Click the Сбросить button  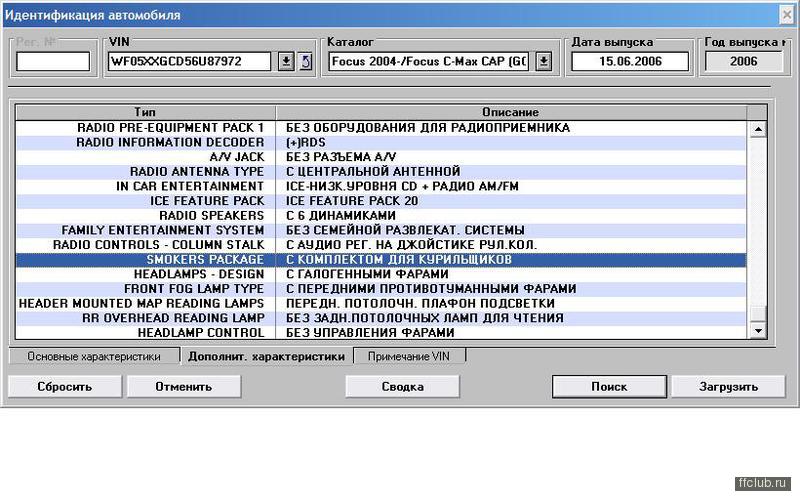click(x=65, y=387)
